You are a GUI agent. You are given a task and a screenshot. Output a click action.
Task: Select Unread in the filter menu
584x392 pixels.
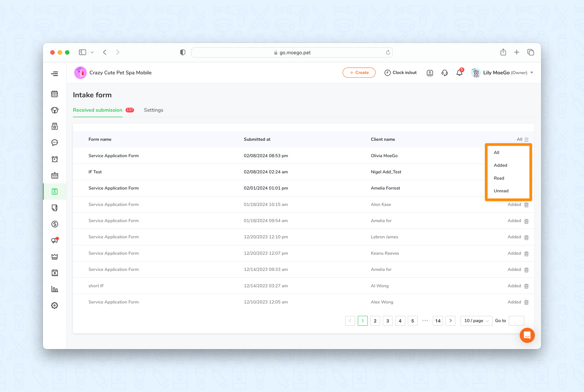coord(501,191)
